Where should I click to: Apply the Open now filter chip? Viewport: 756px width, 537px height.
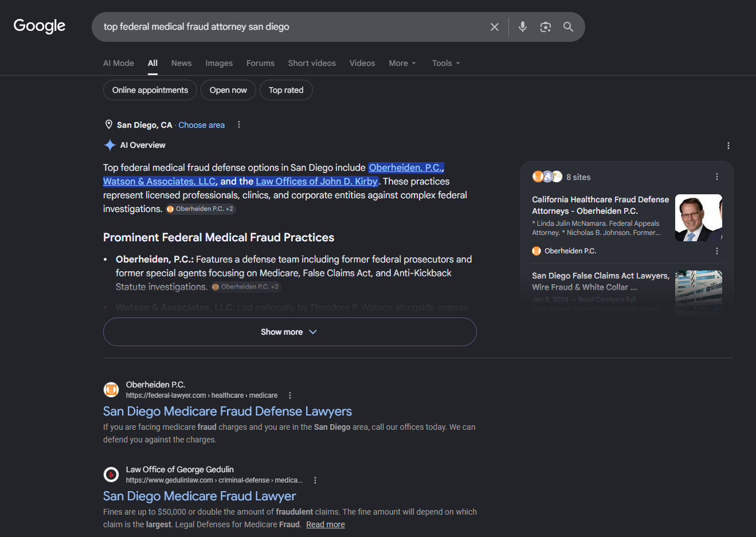click(228, 90)
